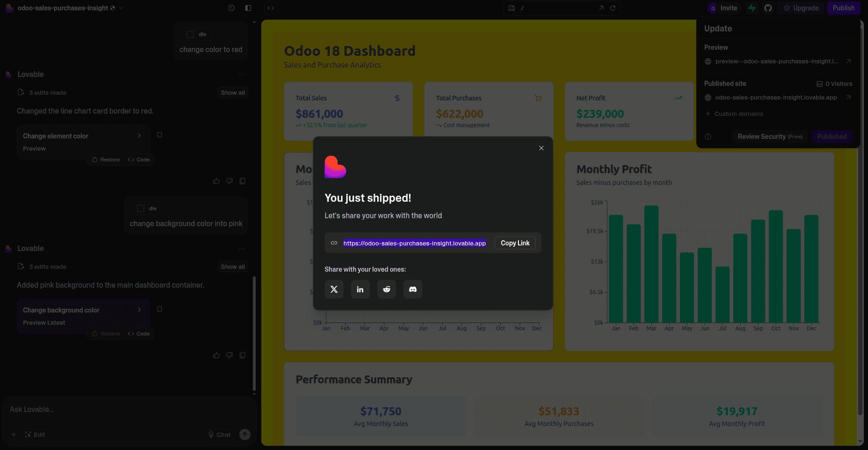Image resolution: width=868 pixels, height=450 pixels.
Task: Open preview link's external arrow icon
Action: pyautogui.click(x=849, y=61)
